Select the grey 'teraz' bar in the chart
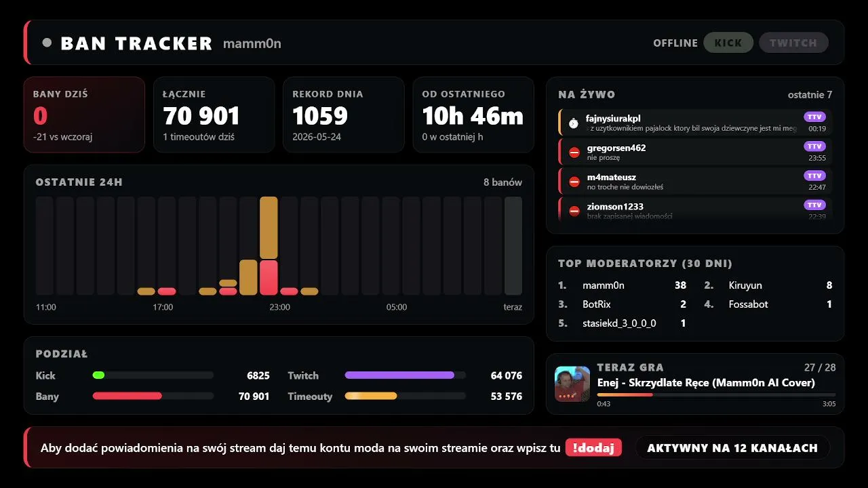868x488 pixels. (513, 246)
